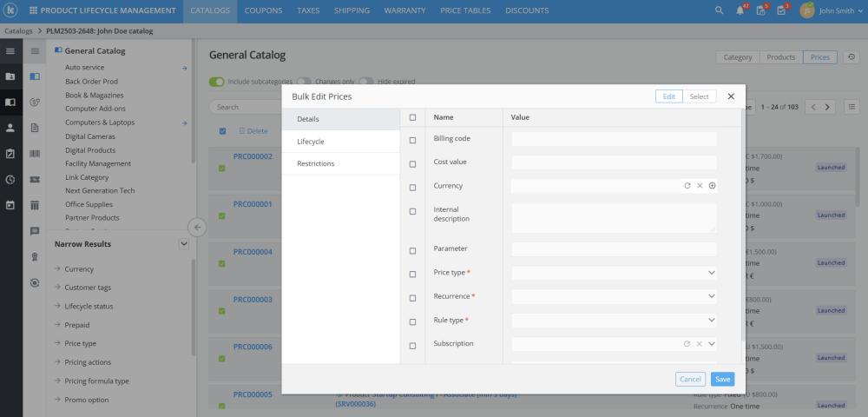Collapse the Narrow Results section chevron
The height and width of the screenshot is (417, 868).
point(184,243)
